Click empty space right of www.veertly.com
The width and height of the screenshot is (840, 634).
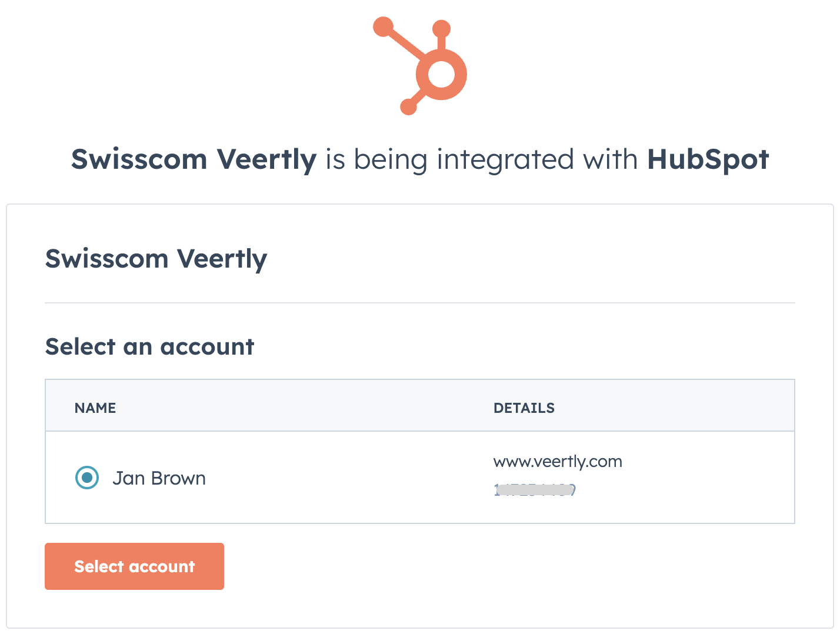point(706,462)
